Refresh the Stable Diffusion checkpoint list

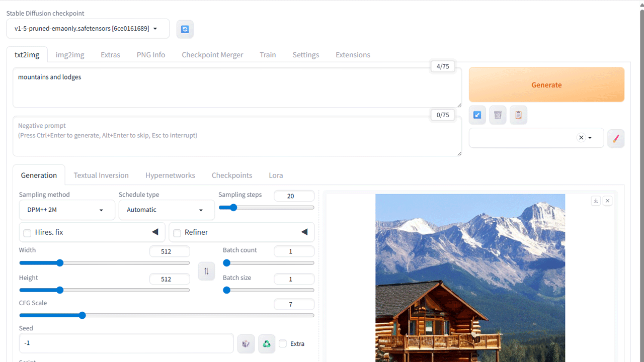[x=185, y=29]
